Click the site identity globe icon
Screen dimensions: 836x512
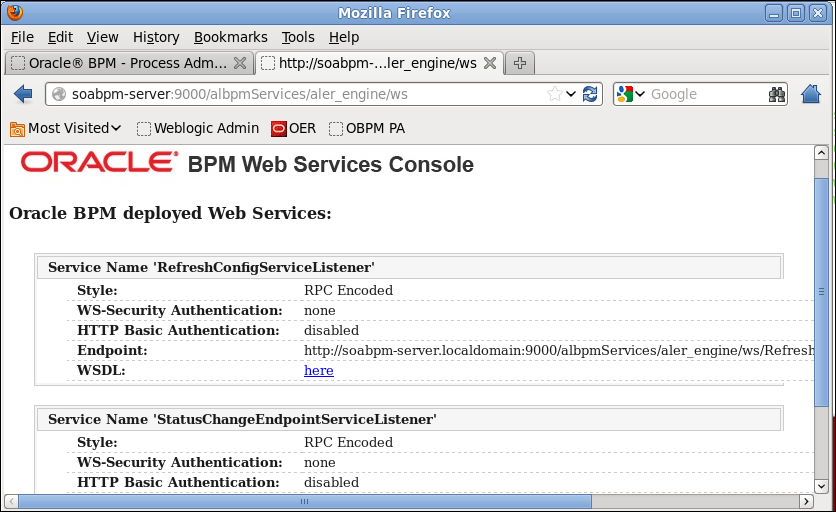[x=59, y=94]
